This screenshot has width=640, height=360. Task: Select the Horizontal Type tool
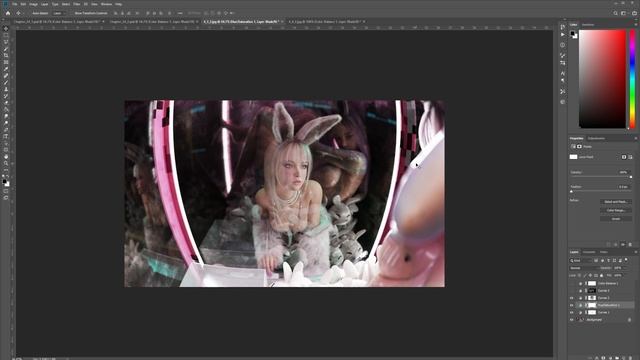point(6,136)
